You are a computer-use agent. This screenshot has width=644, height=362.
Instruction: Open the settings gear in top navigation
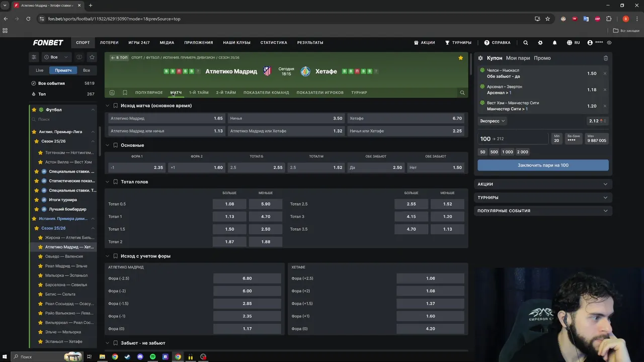click(540, 43)
